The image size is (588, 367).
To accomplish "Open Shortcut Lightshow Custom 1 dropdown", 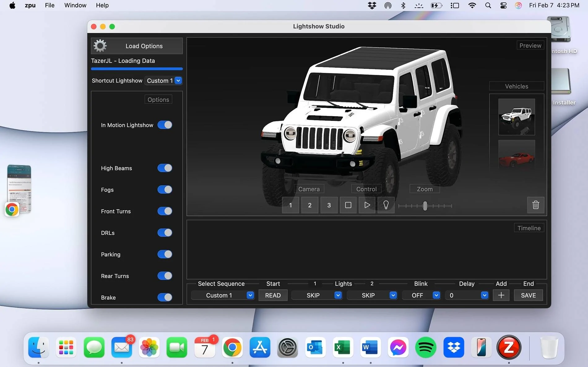I will pyautogui.click(x=164, y=81).
